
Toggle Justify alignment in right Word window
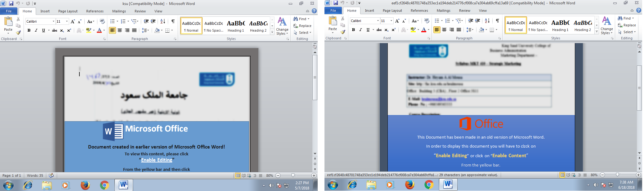pyautogui.click(x=459, y=30)
